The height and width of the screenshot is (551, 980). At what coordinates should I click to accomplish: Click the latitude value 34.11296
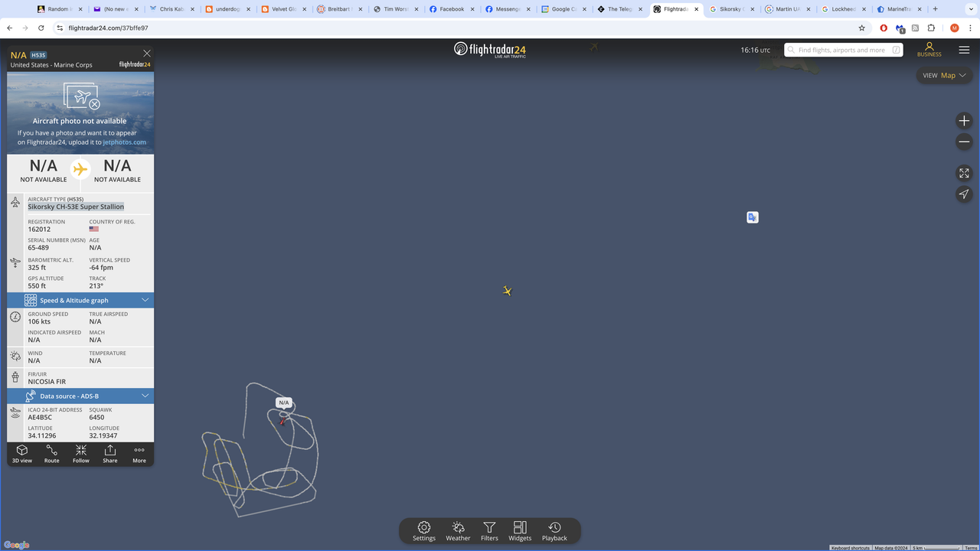click(x=42, y=435)
